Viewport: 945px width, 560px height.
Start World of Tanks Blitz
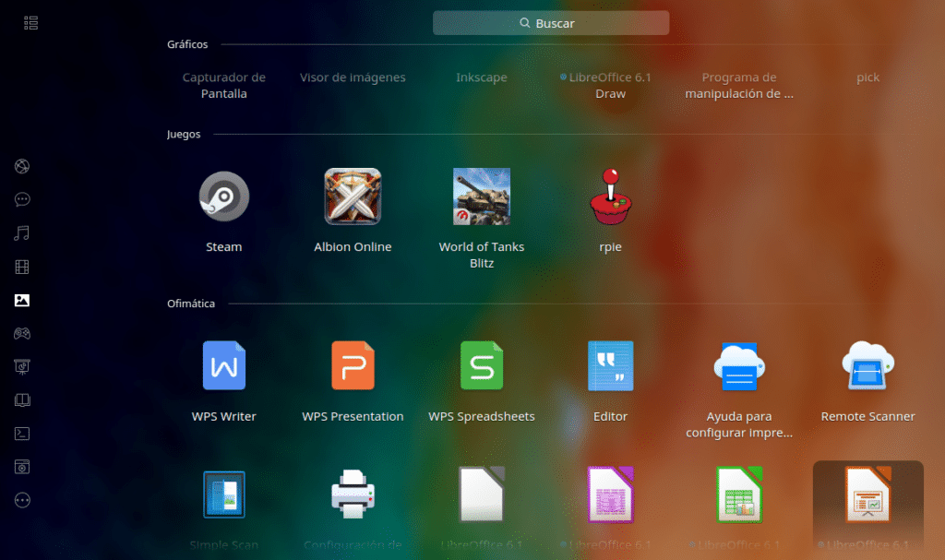(x=481, y=197)
